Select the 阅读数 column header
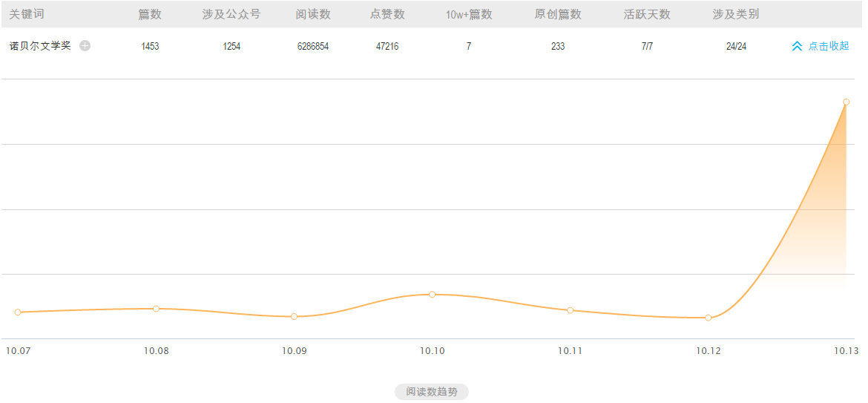The image size is (868, 403). (x=313, y=14)
